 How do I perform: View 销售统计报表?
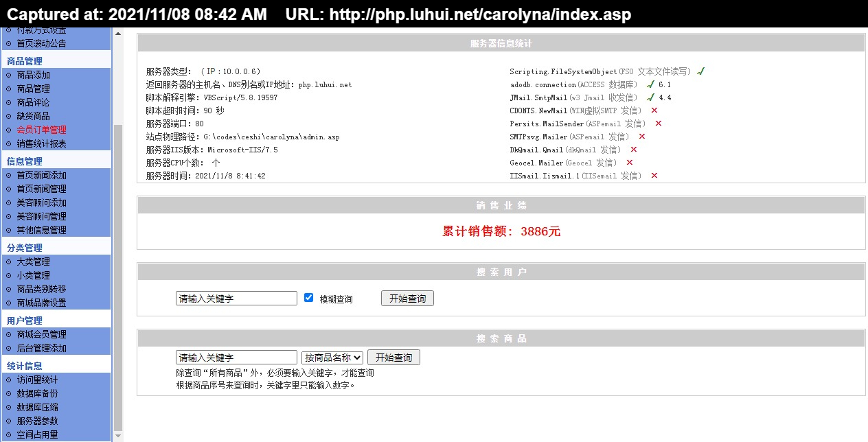tap(41, 143)
